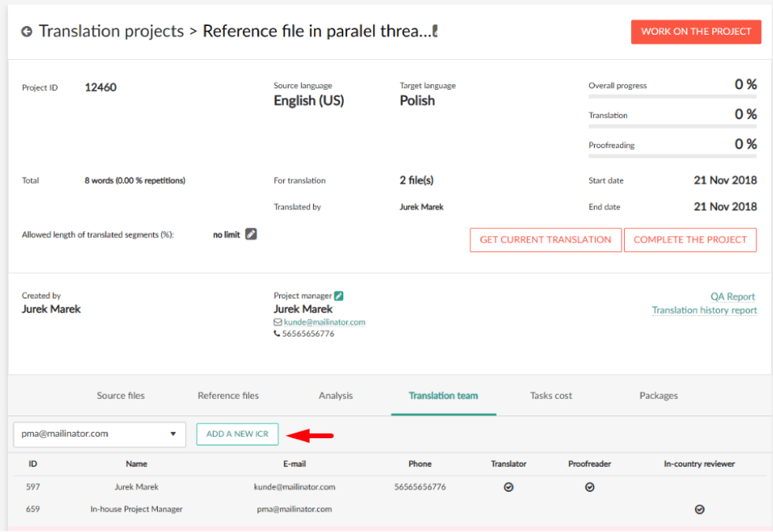Click the 8 words repetitions value

tap(135, 180)
